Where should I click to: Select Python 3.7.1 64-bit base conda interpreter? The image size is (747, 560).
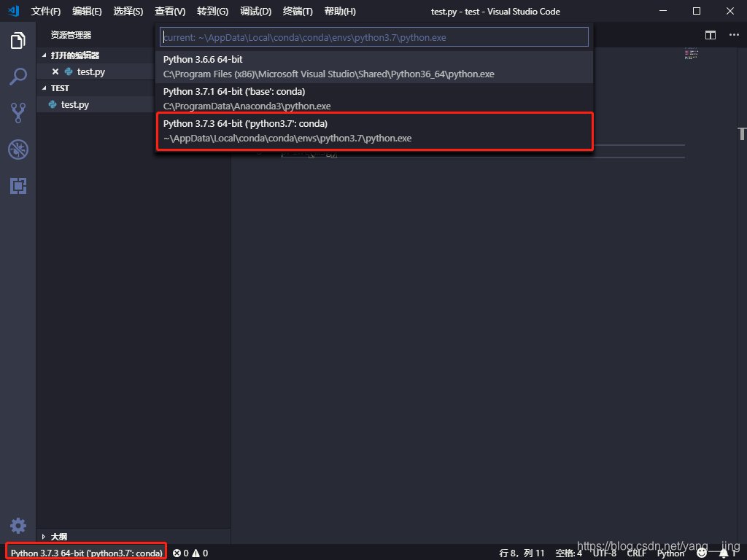click(374, 98)
